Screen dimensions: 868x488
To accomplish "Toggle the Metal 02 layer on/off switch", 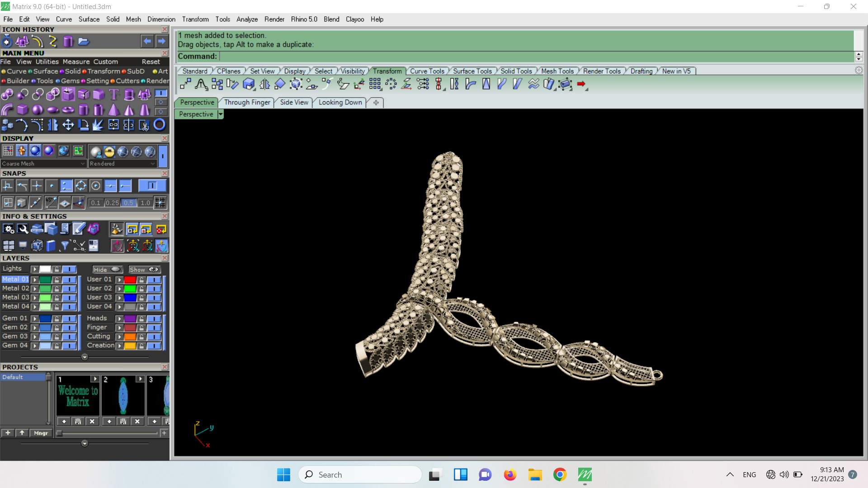I will (x=69, y=289).
